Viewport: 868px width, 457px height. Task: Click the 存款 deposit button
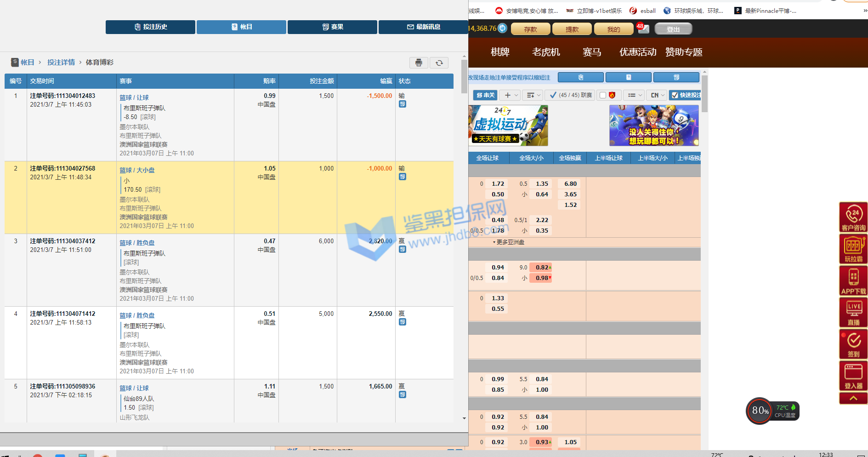point(530,29)
